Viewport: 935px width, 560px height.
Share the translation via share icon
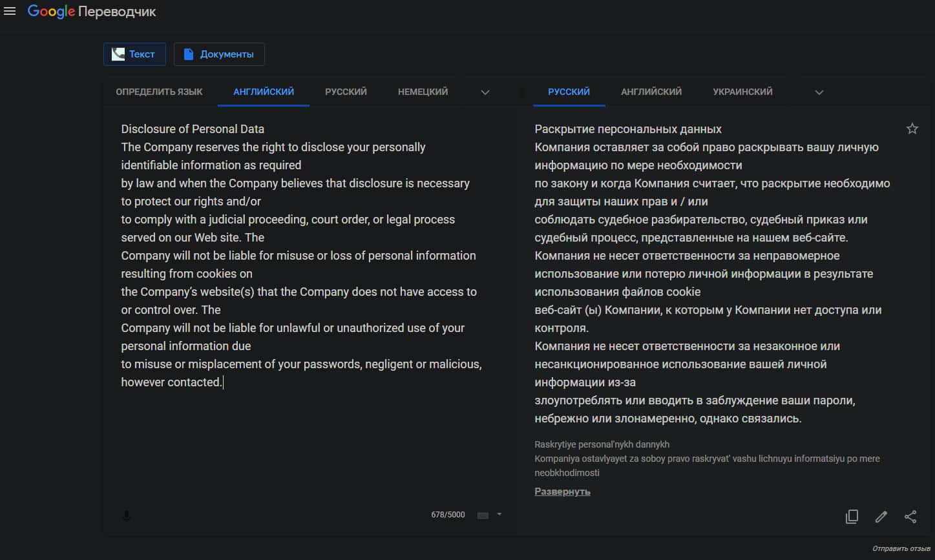(910, 516)
